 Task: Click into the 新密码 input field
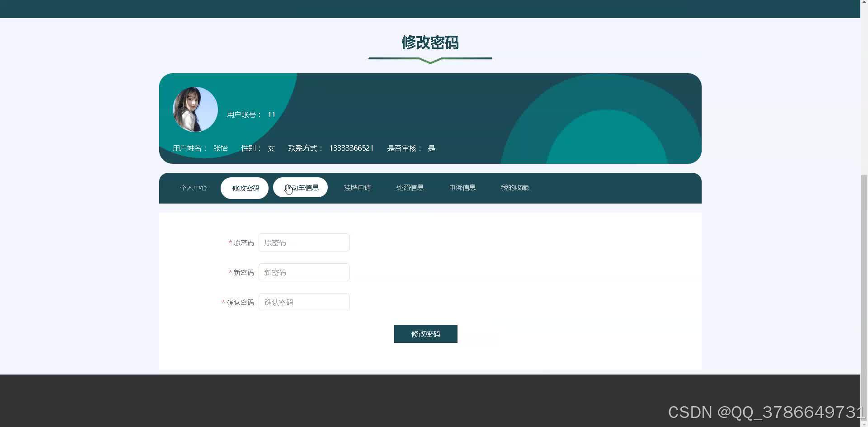[304, 272]
